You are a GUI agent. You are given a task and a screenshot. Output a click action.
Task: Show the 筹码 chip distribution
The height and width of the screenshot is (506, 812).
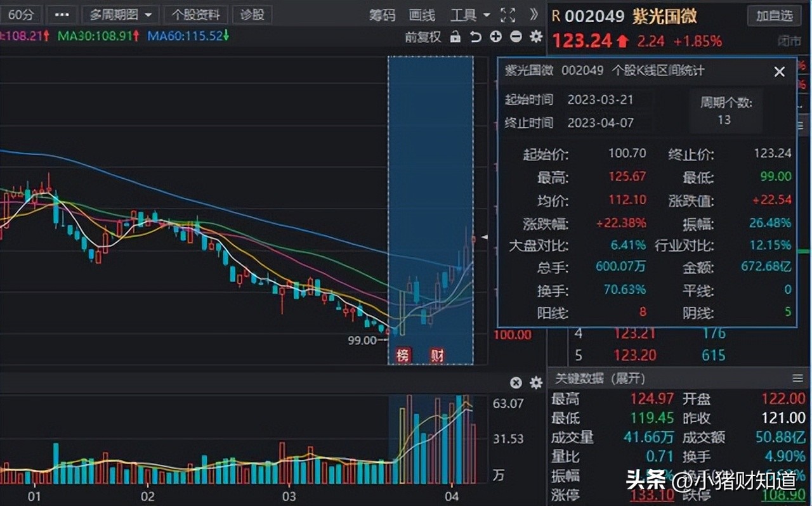[383, 15]
